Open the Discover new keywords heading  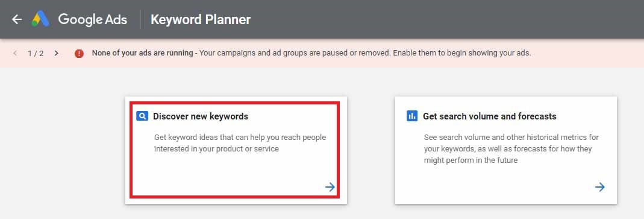point(201,116)
